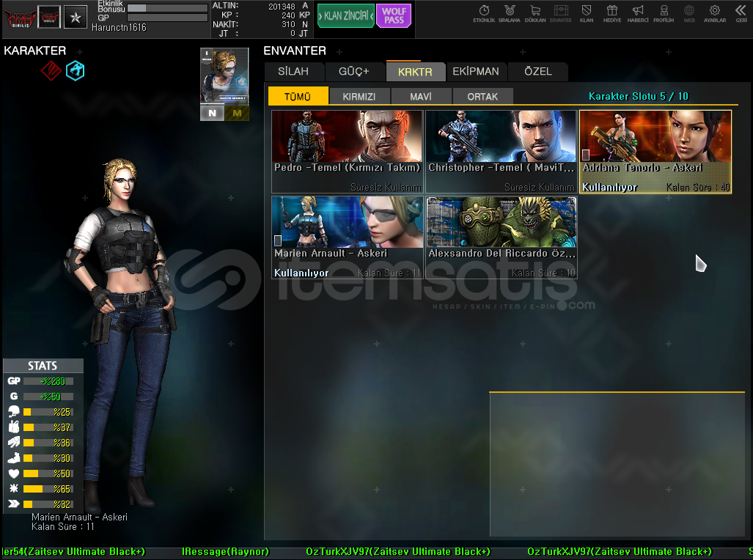This screenshot has width=753, height=560.
Task: Click the ALTIN value 201348
Action: (x=282, y=7)
